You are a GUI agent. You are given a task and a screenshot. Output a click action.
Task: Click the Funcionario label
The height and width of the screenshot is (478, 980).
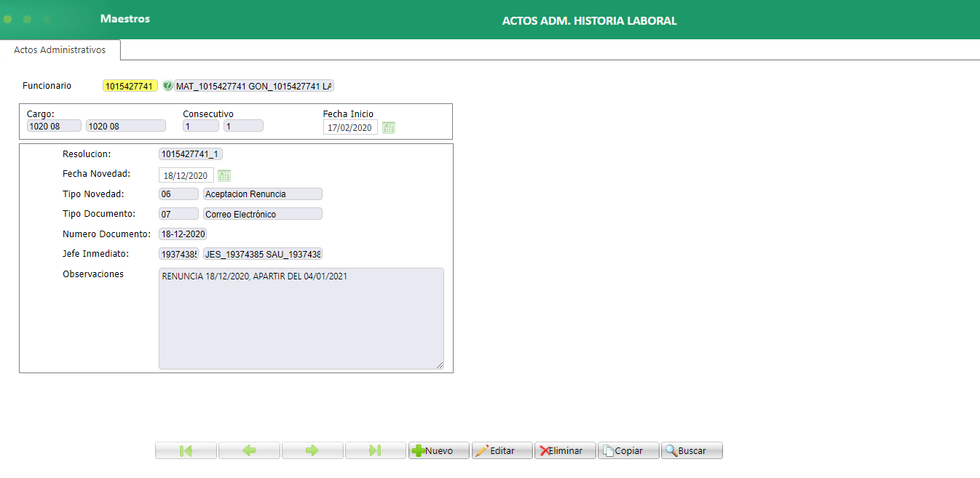[47, 86]
